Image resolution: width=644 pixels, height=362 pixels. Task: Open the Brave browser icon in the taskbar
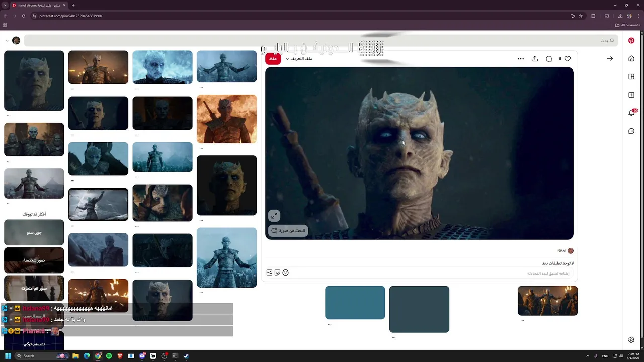(x=120, y=356)
